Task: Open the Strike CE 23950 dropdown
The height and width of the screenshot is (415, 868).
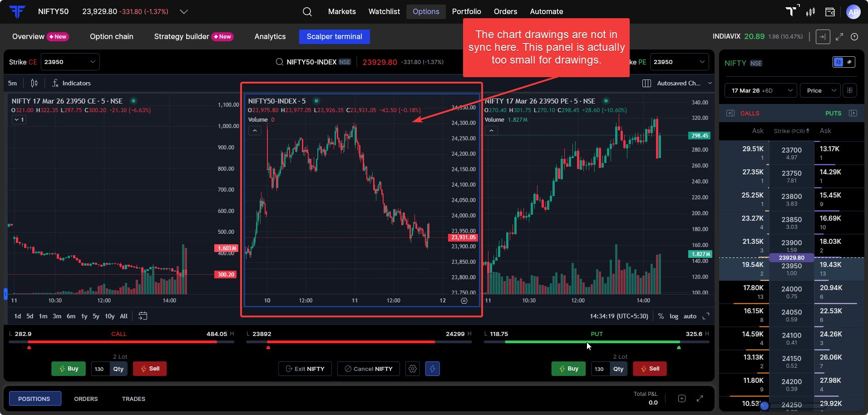Action: coord(70,62)
